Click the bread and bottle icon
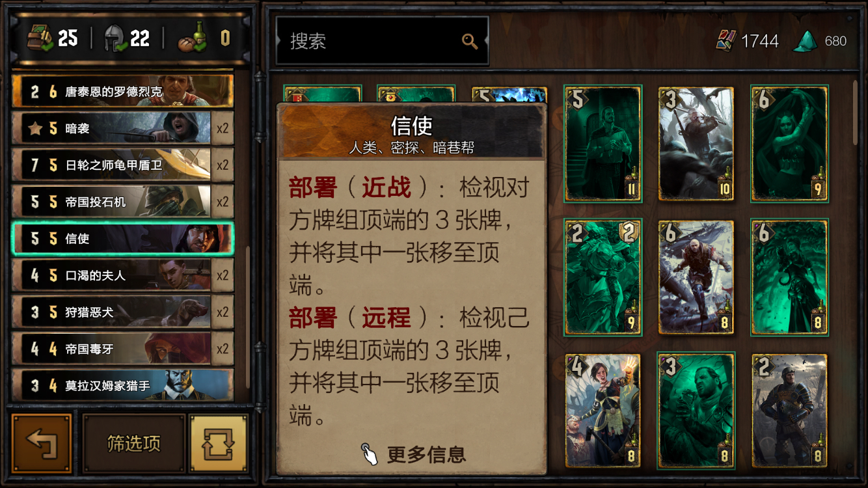 click(193, 38)
